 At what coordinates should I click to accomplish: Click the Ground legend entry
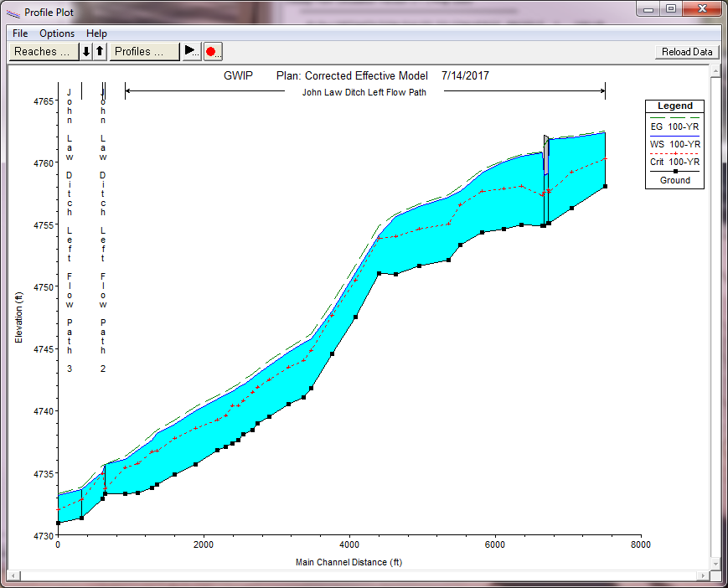tap(674, 179)
